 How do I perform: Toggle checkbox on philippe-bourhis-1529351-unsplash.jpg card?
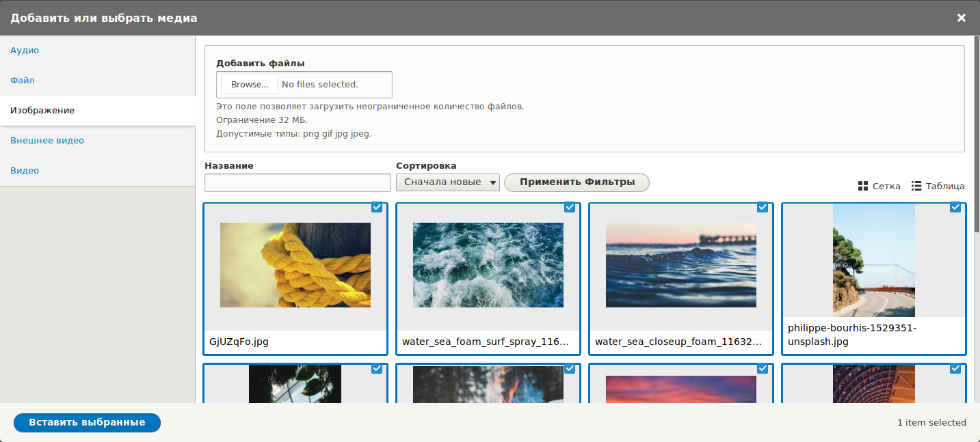pos(955,208)
